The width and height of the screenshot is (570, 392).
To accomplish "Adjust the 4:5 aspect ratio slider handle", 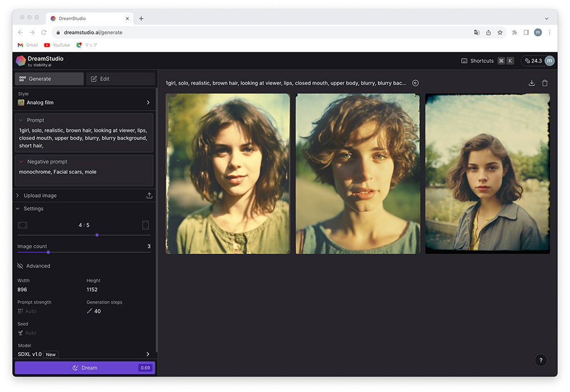I will click(x=97, y=235).
